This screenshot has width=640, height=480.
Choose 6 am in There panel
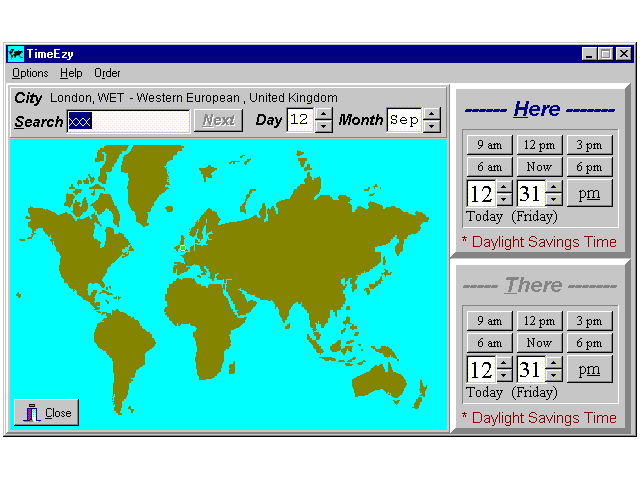point(489,343)
